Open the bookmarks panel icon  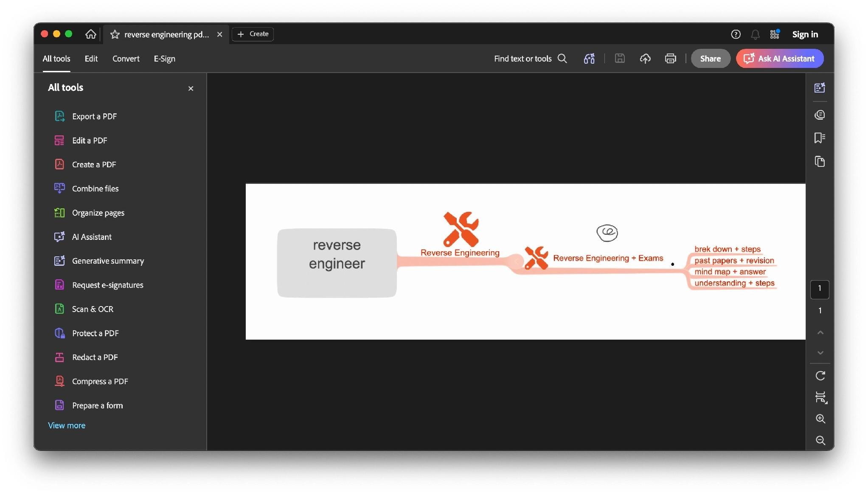[820, 138]
